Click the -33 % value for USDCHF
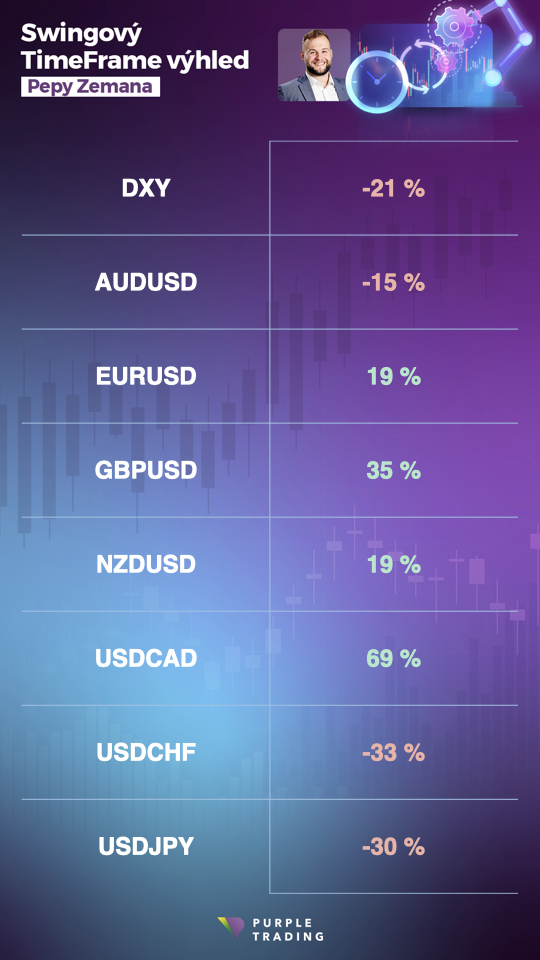This screenshot has width=540, height=960. coord(393,752)
